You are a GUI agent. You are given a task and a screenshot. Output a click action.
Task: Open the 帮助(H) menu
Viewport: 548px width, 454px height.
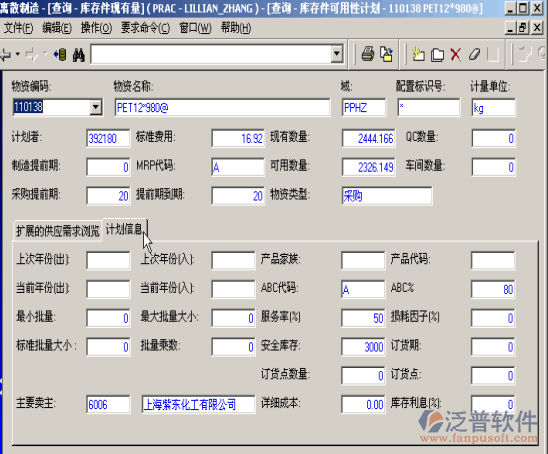click(x=236, y=28)
